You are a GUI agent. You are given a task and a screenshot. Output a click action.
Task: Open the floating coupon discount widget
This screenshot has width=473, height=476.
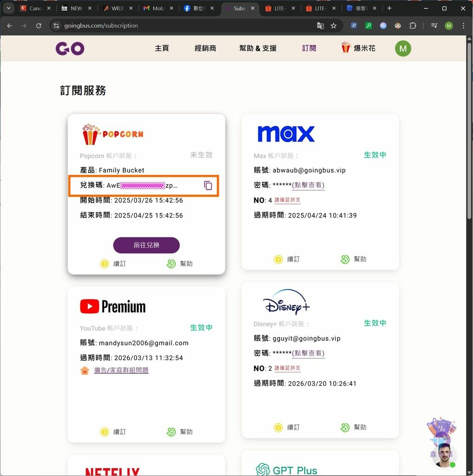[x=441, y=428]
